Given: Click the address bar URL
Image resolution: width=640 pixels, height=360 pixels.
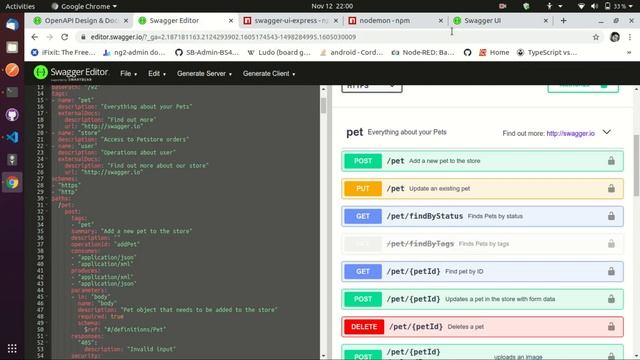Looking at the screenshot, I should click(x=223, y=37).
